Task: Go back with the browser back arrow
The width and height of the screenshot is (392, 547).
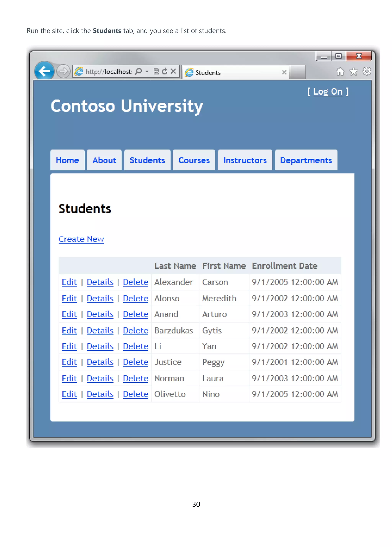Action: pyautogui.click(x=44, y=71)
